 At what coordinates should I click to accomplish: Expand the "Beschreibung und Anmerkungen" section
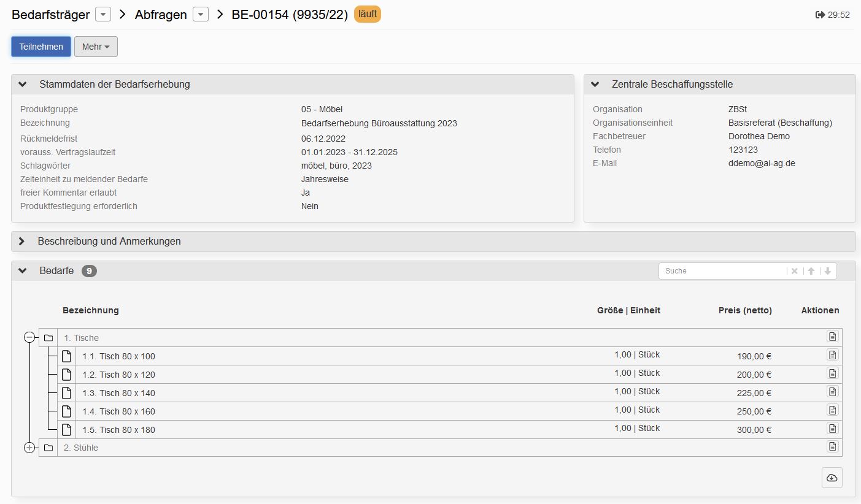pyautogui.click(x=21, y=242)
